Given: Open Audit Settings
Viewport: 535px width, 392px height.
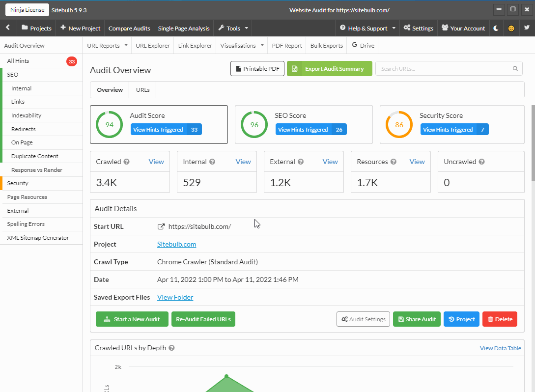Looking at the screenshot, I should click(364, 319).
